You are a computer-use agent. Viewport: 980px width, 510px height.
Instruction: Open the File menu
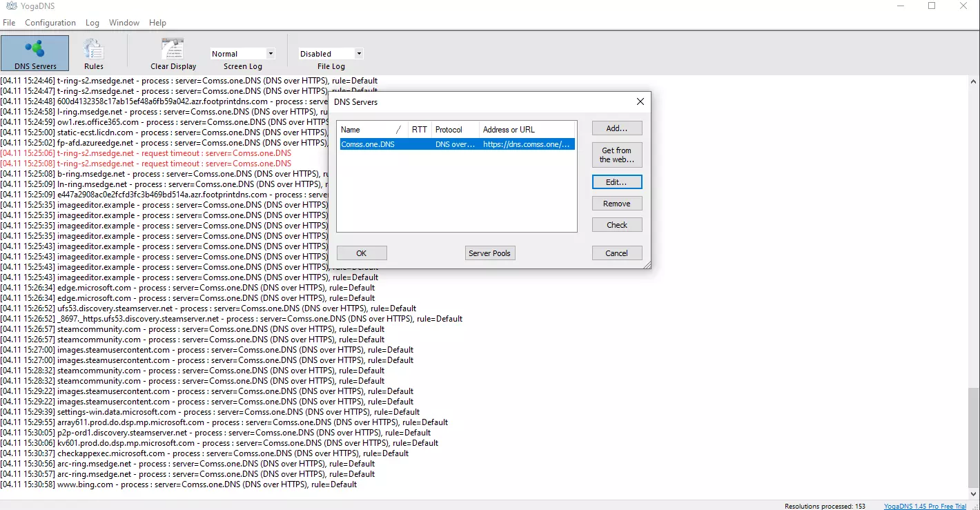pos(9,23)
